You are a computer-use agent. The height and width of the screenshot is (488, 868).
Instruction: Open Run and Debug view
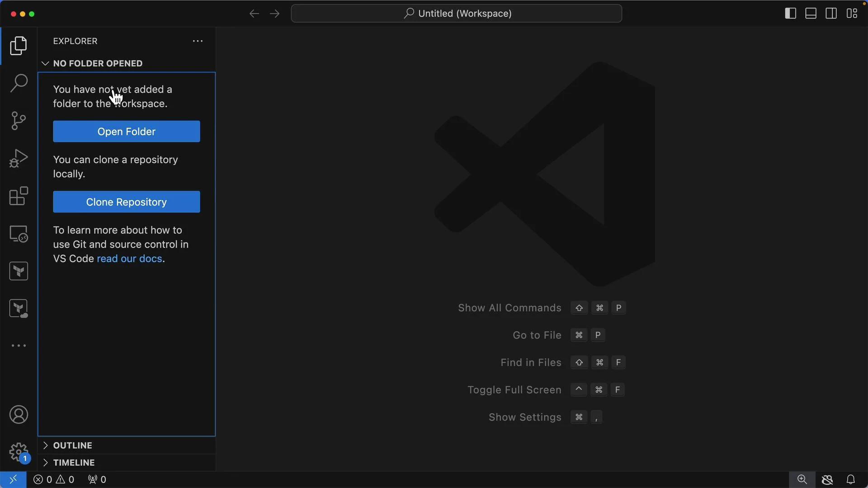[19, 158]
